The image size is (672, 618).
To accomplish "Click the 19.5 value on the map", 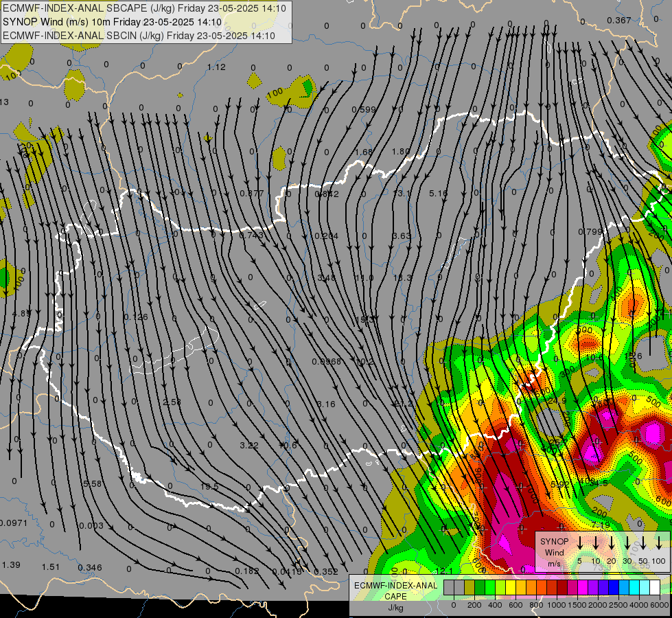I will [209, 486].
